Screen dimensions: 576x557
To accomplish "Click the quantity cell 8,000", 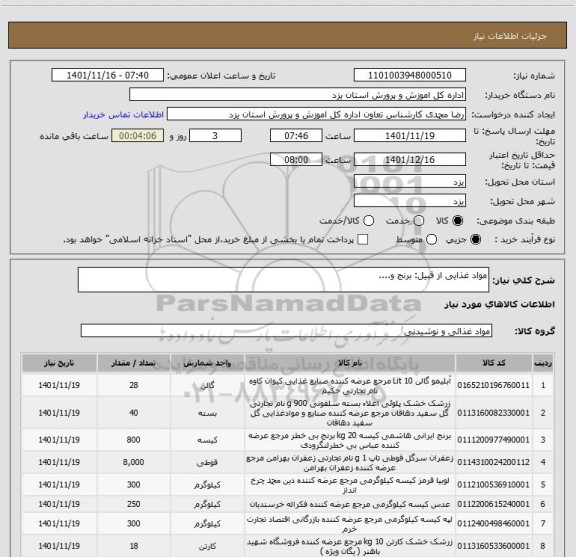I will pos(133,462).
